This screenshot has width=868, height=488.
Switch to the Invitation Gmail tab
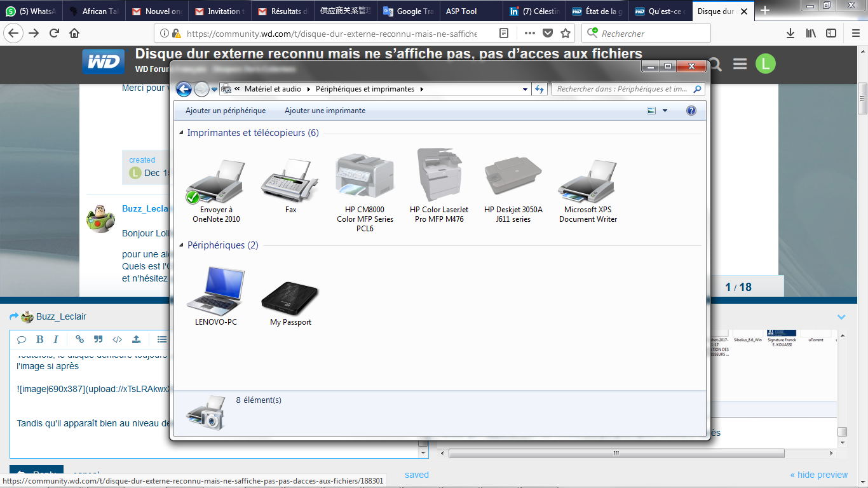click(x=220, y=11)
